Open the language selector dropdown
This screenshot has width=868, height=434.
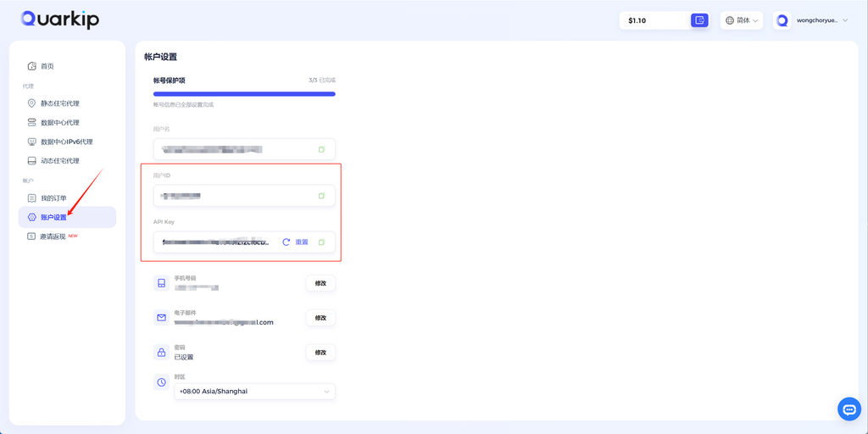741,20
